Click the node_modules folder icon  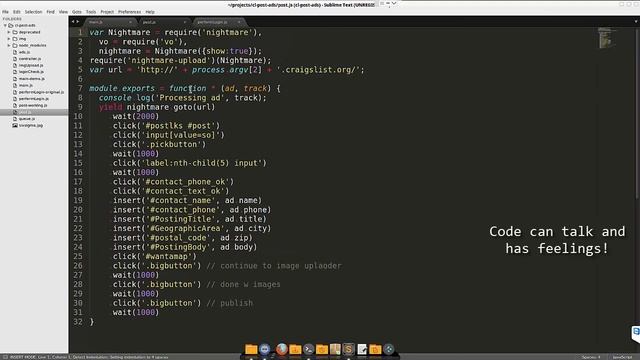point(15,45)
